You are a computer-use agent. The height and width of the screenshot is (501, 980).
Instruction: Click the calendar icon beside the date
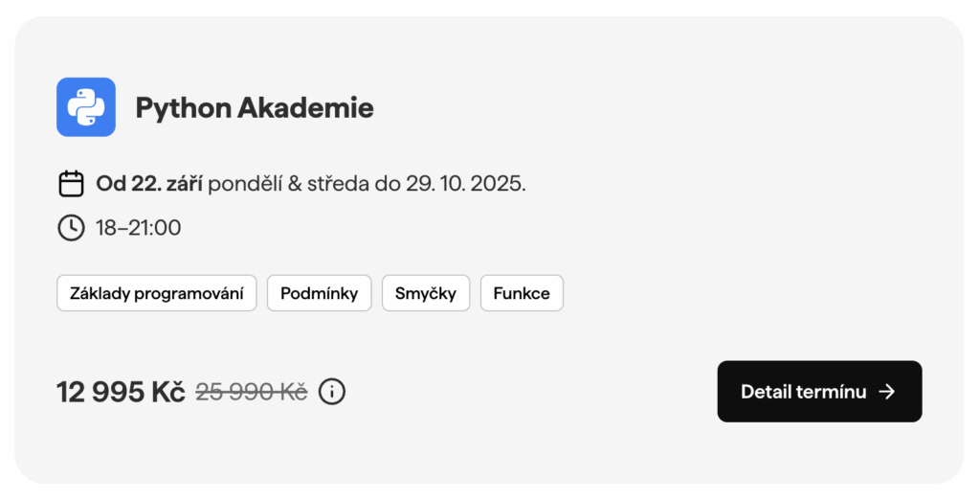pos(71,183)
